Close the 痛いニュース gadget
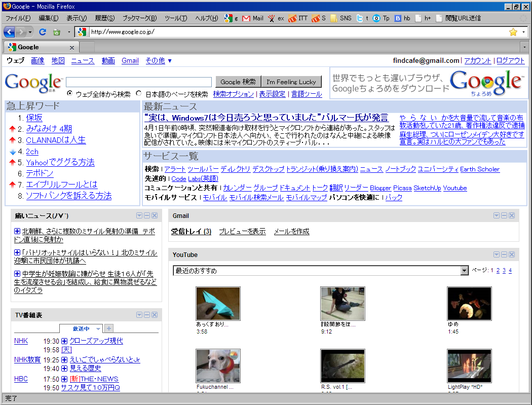Screen dimensions: 532x405 (155, 215)
